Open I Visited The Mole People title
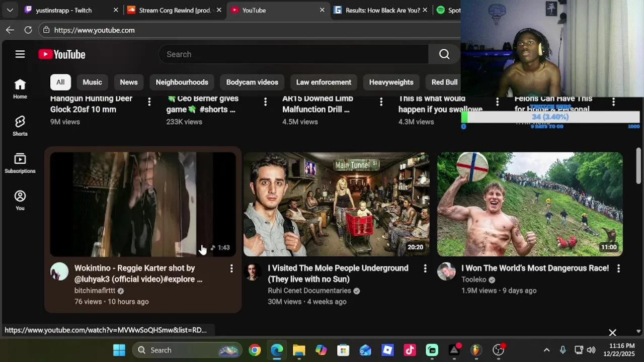Screen dimensions: 644x362 (338, 274)
